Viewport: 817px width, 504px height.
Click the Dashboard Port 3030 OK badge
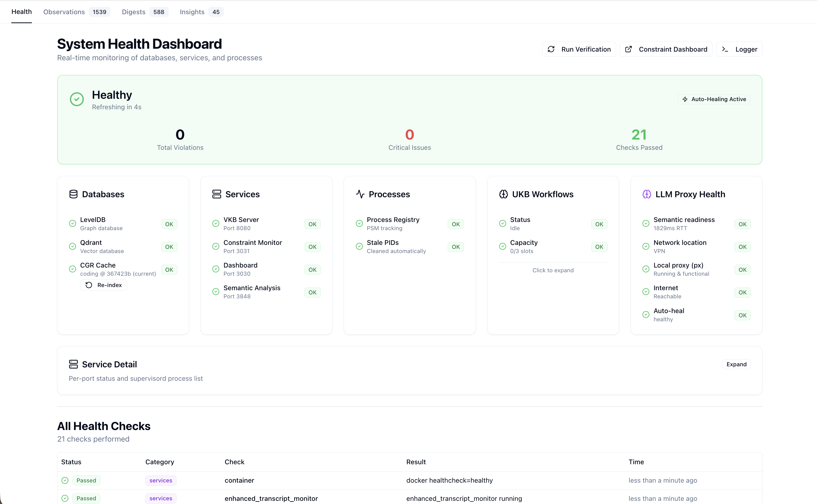pyautogui.click(x=313, y=270)
